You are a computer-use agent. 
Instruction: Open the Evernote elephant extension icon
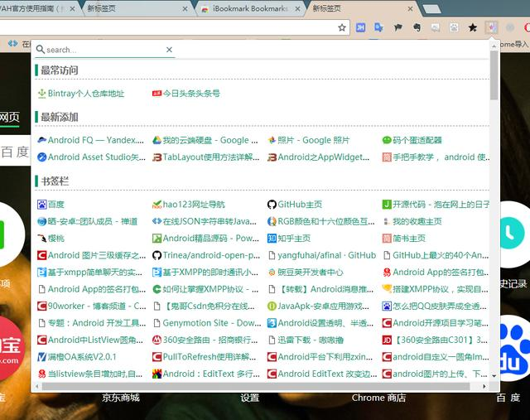click(x=417, y=27)
